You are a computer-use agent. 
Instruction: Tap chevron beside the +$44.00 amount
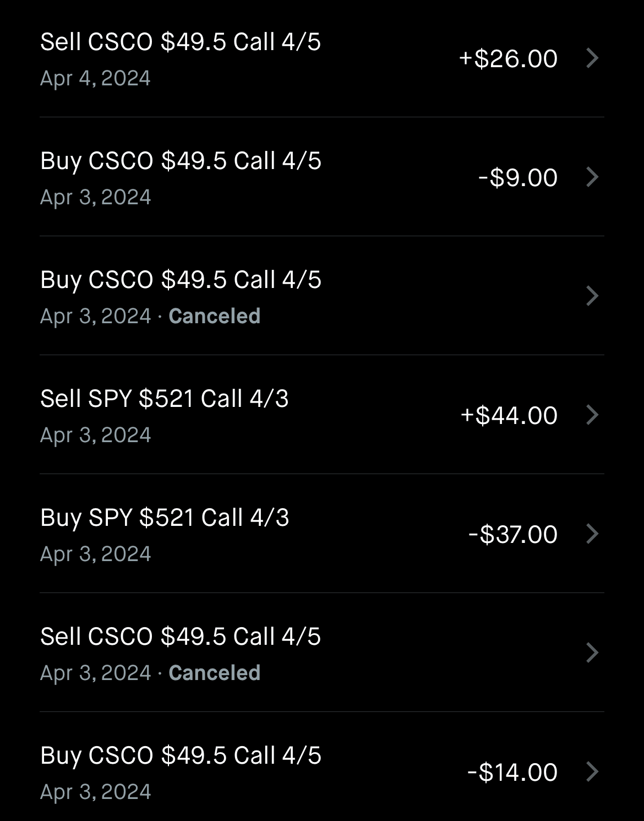click(592, 415)
